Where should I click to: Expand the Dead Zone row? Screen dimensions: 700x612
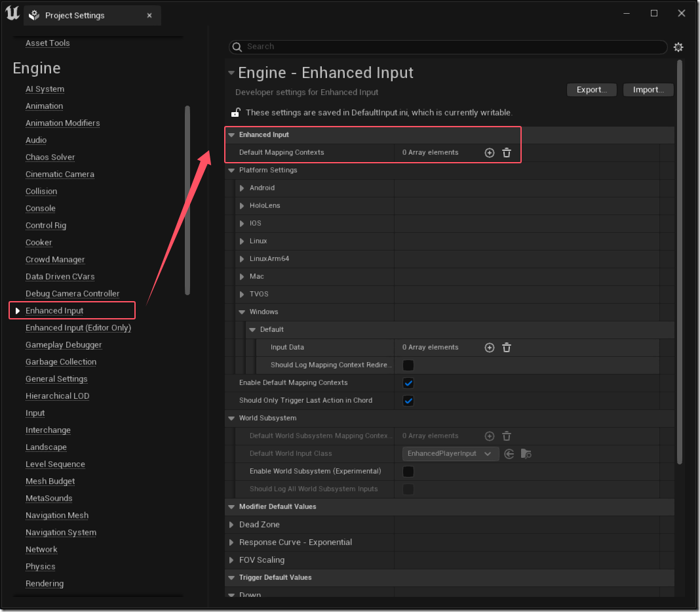[x=231, y=525]
